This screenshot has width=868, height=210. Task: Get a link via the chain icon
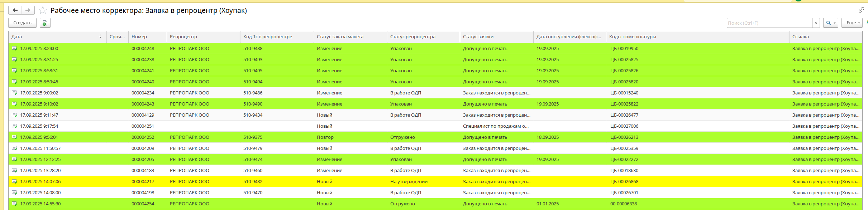[x=861, y=10]
